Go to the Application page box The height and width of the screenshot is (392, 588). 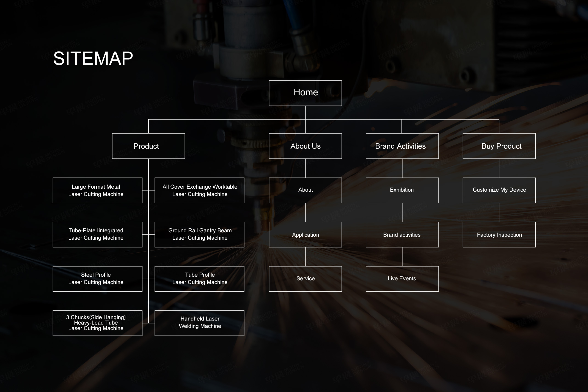point(305,235)
